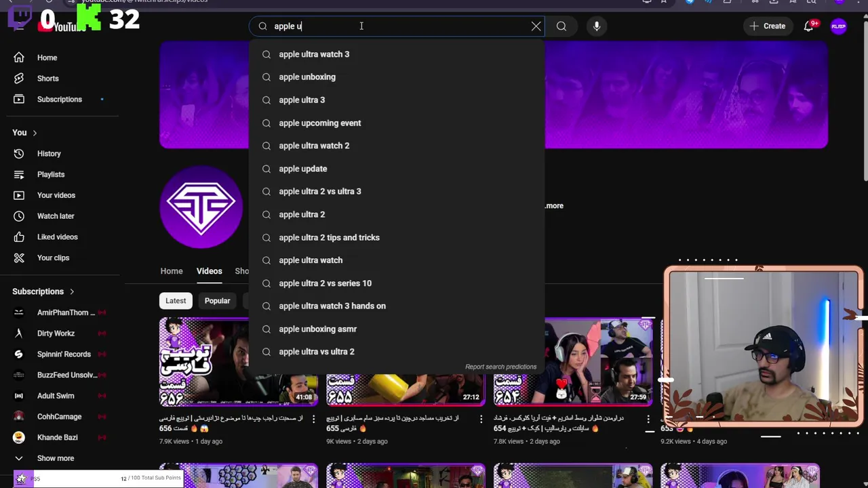Open options menu for 9K views video
The height and width of the screenshot is (488, 868).
point(481,420)
